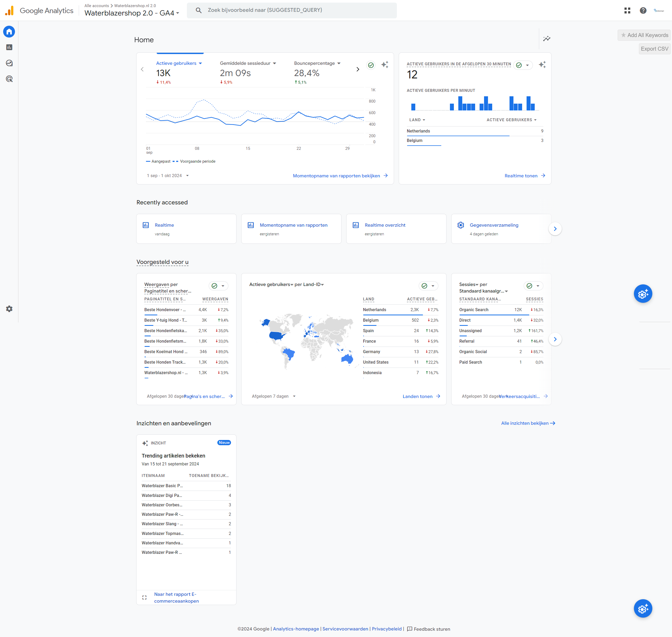Click the Feedback sturen icon

pyautogui.click(x=409, y=629)
